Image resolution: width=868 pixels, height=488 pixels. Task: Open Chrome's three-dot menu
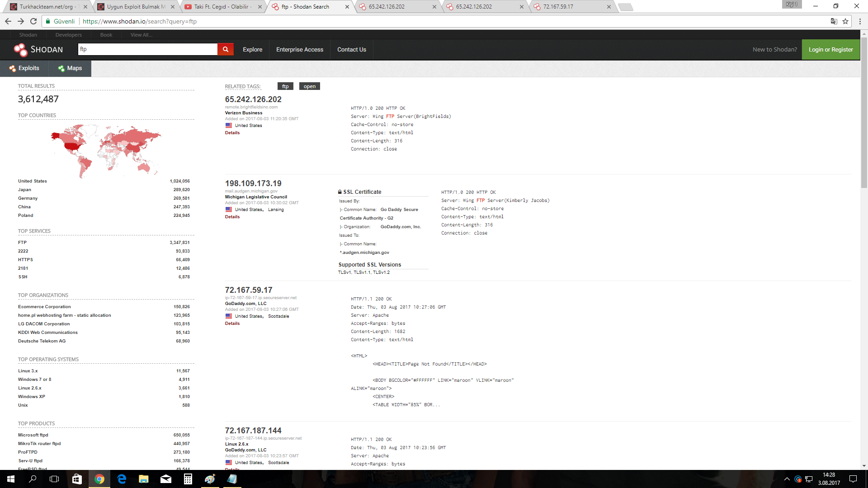[860, 21]
